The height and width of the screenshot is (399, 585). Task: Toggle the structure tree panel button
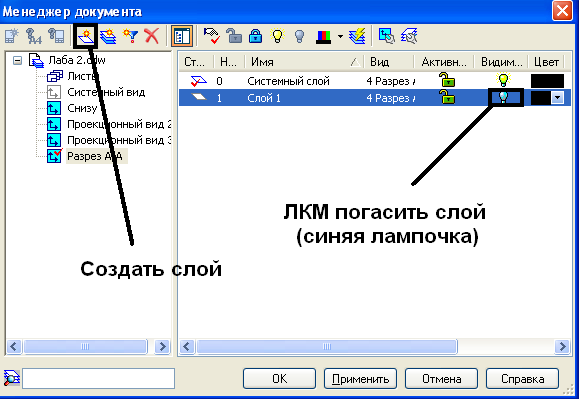coord(182,36)
